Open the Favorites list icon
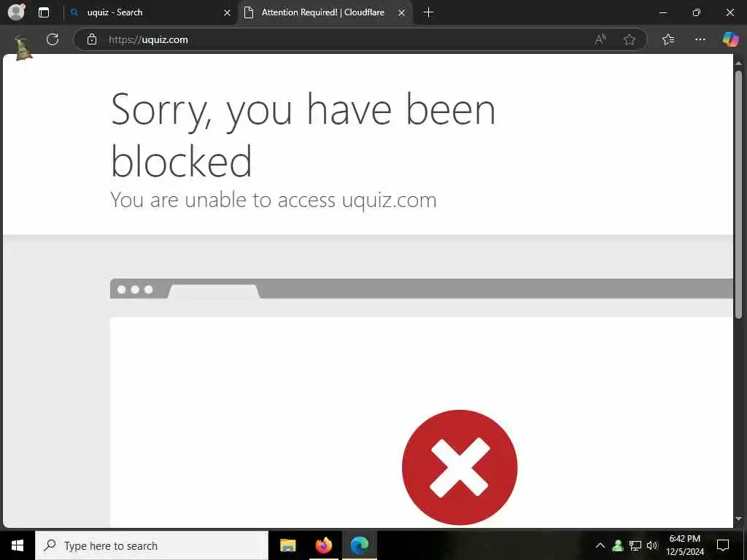The width and height of the screenshot is (747, 560). pyautogui.click(x=668, y=39)
